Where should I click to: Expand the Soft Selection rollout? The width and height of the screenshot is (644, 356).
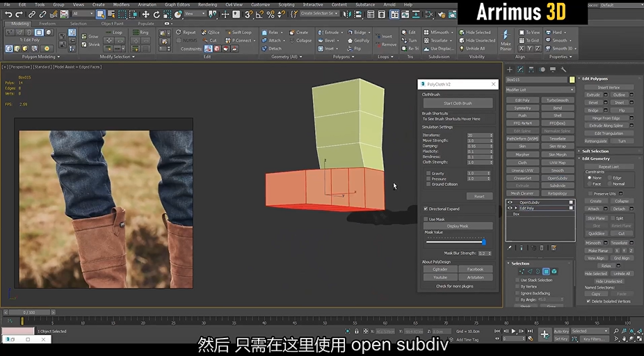click(595, 151)
